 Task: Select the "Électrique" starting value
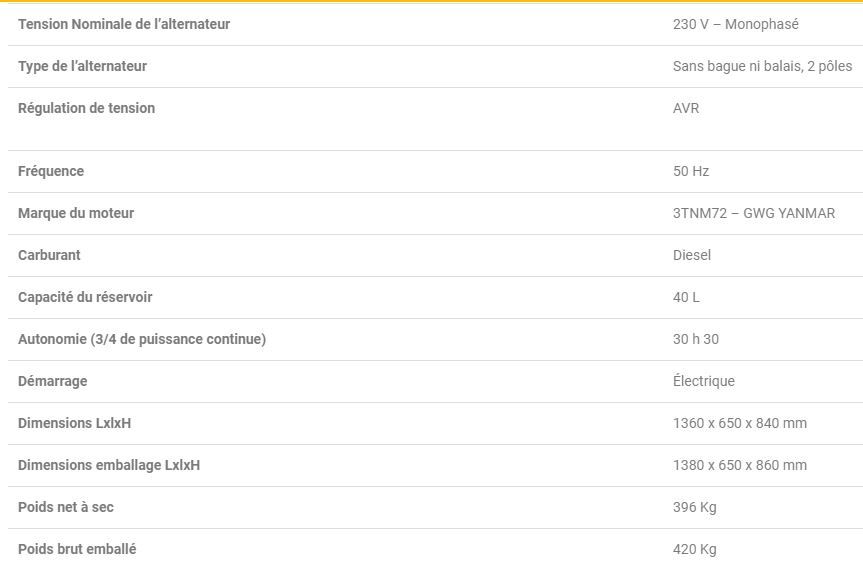click(x=704, y=381)
